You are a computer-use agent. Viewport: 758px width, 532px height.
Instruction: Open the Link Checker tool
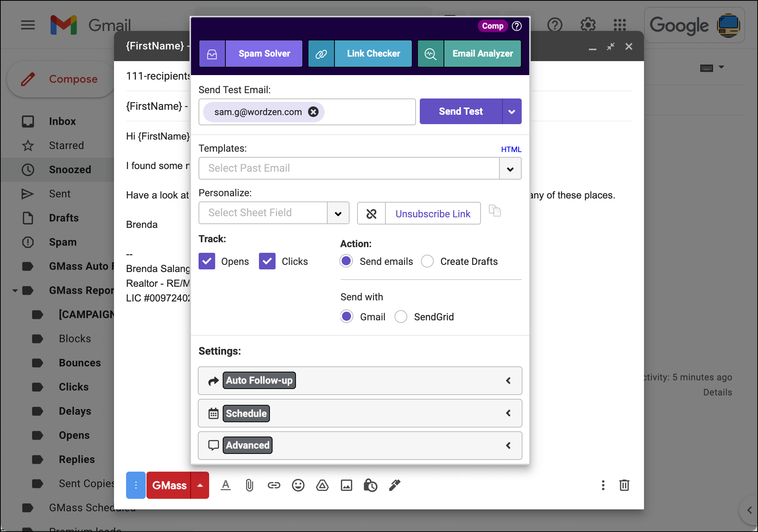click(x=360, y=54)
